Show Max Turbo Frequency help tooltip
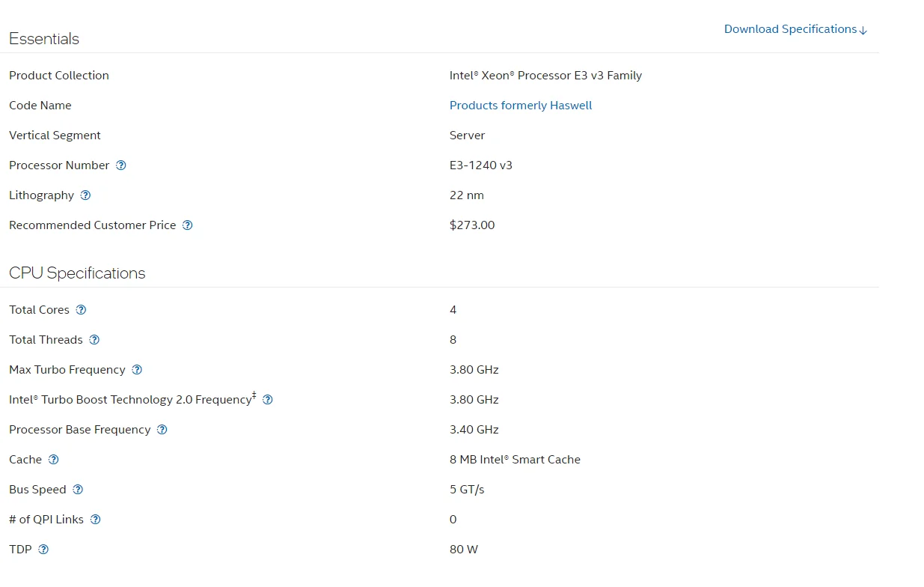The image size is (924, 587). (137, 370)
